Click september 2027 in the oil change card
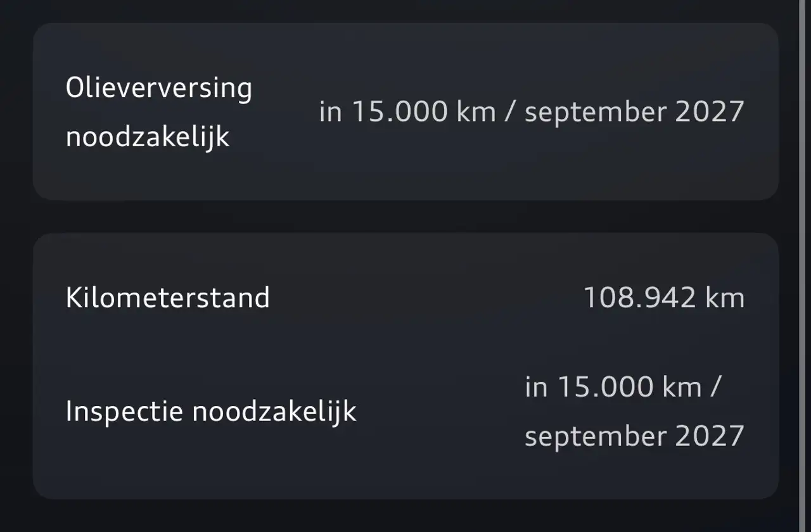The height and width of the screenshot is (532, 811). click(634, 113)
